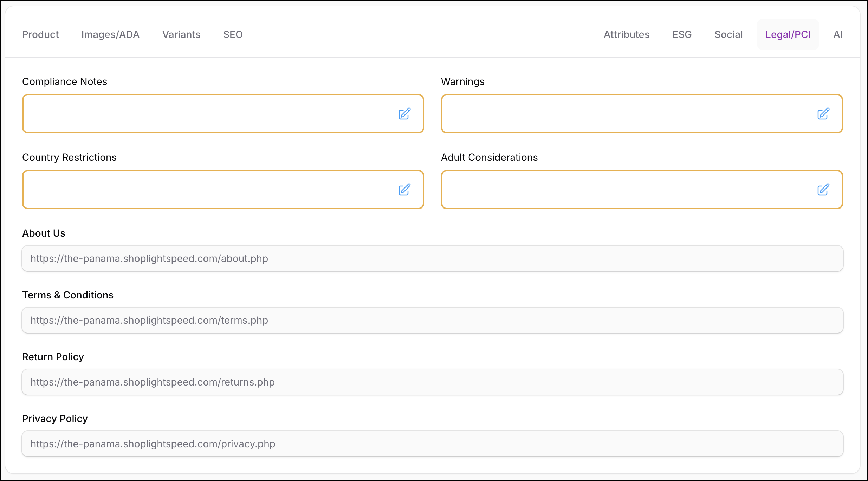Open the Social tab
This screenshot has height=481, width=868.
coord(728,34)
